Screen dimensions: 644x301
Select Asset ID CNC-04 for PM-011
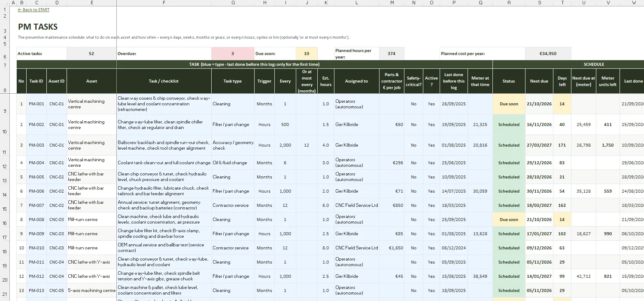(x=57, y=262)
